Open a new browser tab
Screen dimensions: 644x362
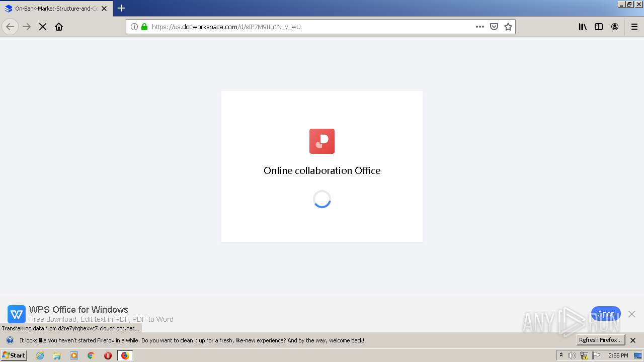point(121,8)
